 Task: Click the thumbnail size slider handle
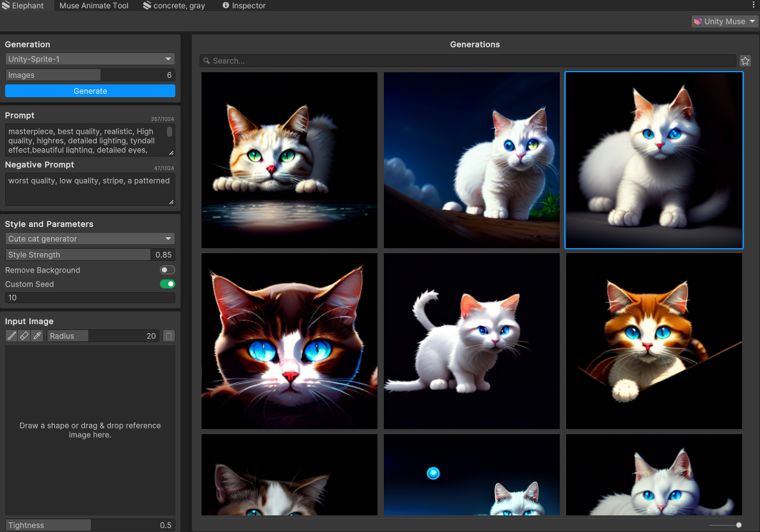(739, 525)
